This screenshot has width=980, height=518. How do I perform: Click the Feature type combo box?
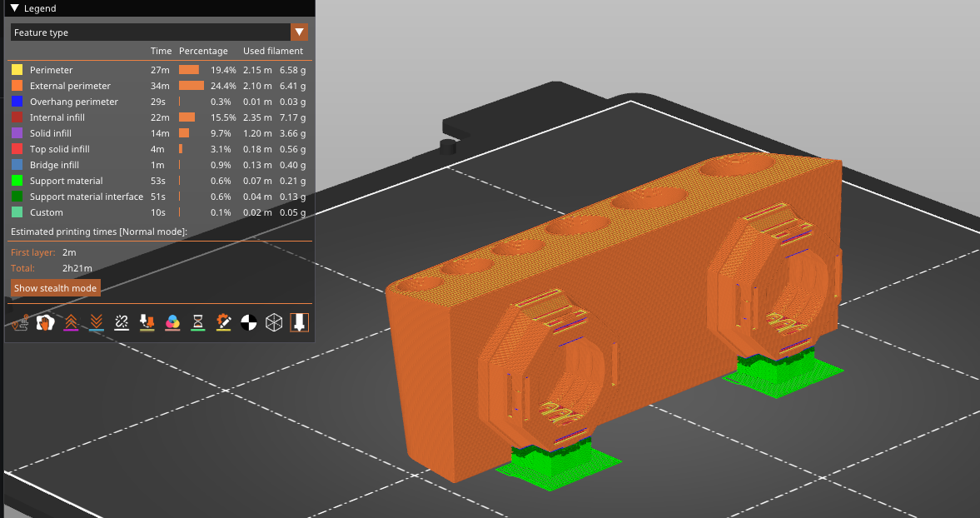[x=159, y=32]
